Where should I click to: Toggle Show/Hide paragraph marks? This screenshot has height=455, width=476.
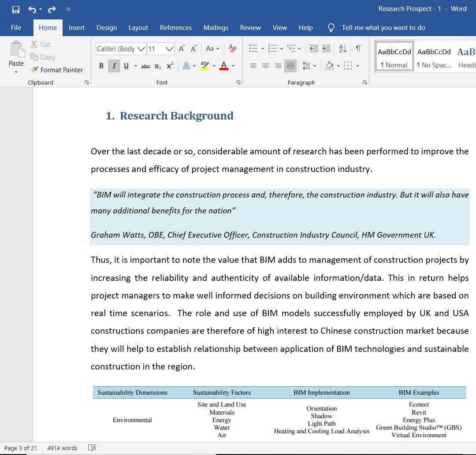click(358, 48)
